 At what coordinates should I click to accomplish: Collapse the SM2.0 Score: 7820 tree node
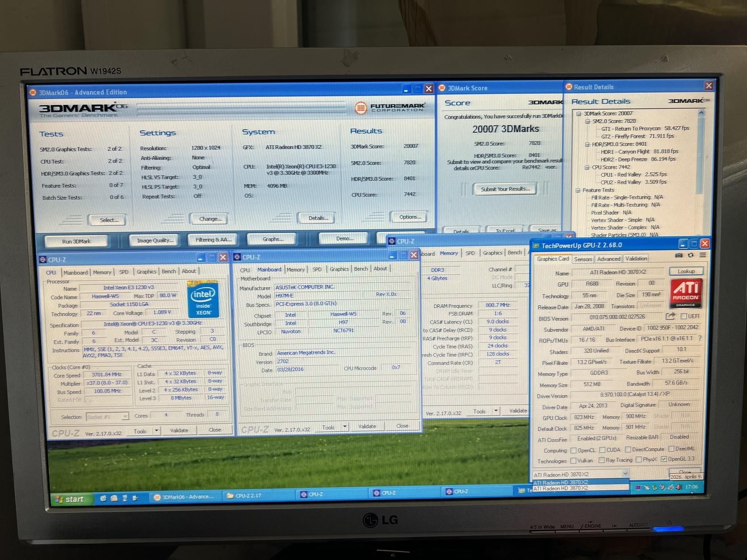click(x=588, y=121)
